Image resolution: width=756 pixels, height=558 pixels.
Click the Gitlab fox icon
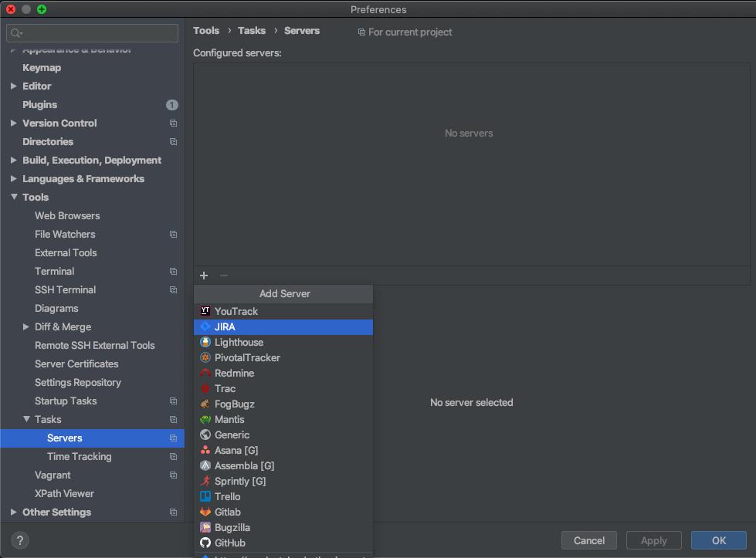click(x=205, y=512)
